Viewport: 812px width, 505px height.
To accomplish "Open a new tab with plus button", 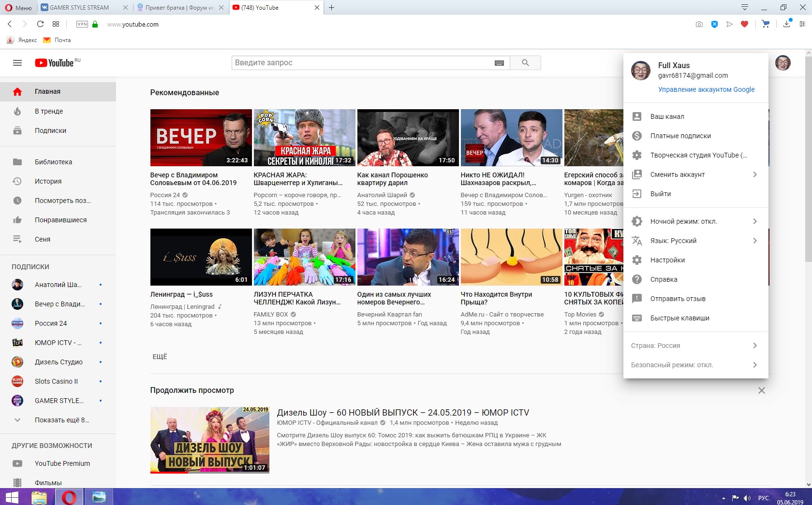I will click(331, 8).
